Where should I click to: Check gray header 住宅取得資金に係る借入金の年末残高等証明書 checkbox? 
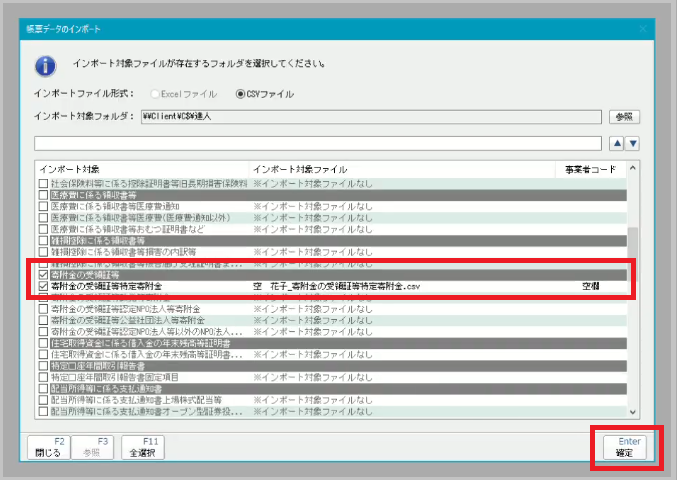coord(43,343)
